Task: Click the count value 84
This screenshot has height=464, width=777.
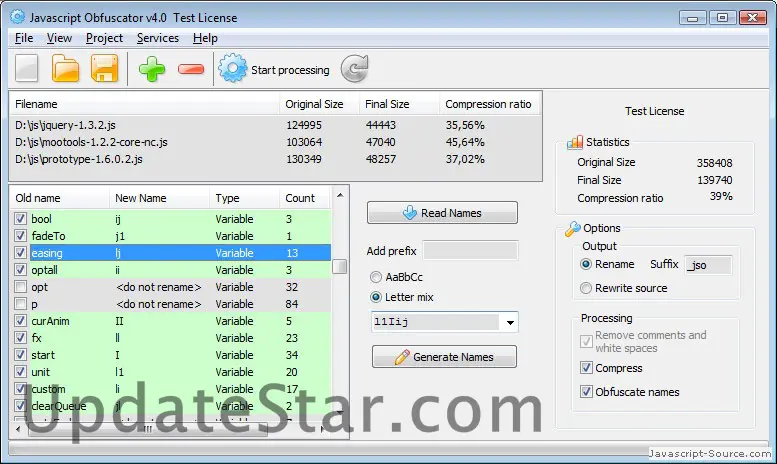Action: 292,304
